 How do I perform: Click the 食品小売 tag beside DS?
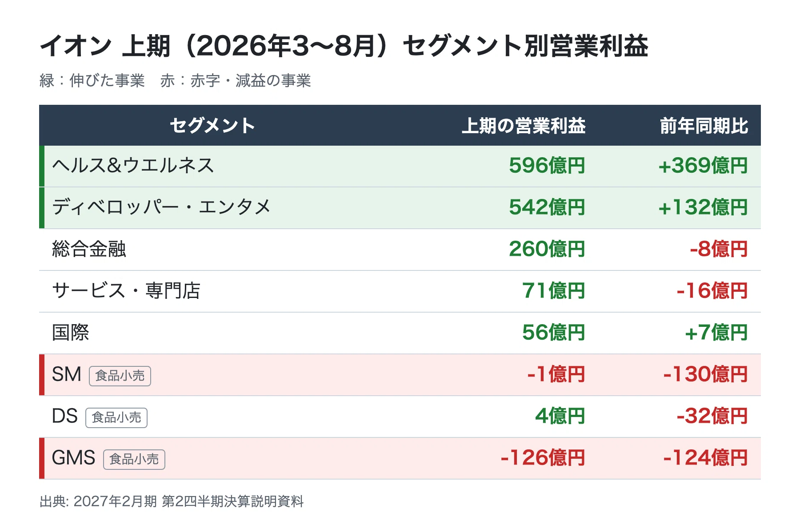116,418
